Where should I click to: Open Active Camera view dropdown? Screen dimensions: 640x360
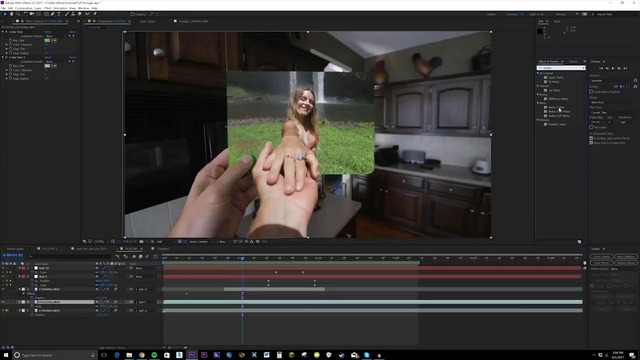click(201, 242)
